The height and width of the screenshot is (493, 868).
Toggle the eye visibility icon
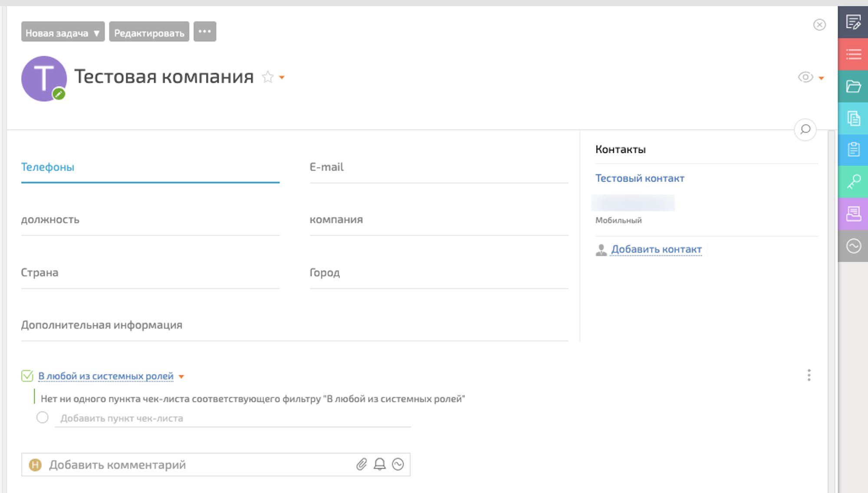tap(806, 77)
